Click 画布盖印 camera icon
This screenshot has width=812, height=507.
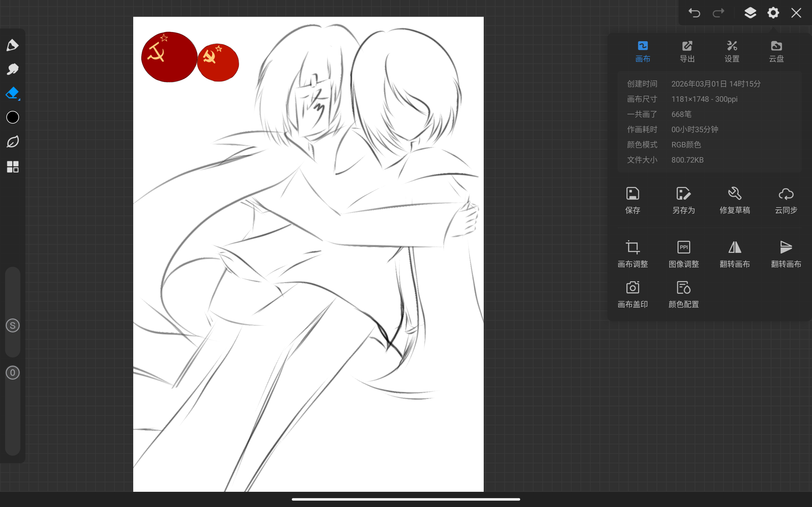click(632, 294)
